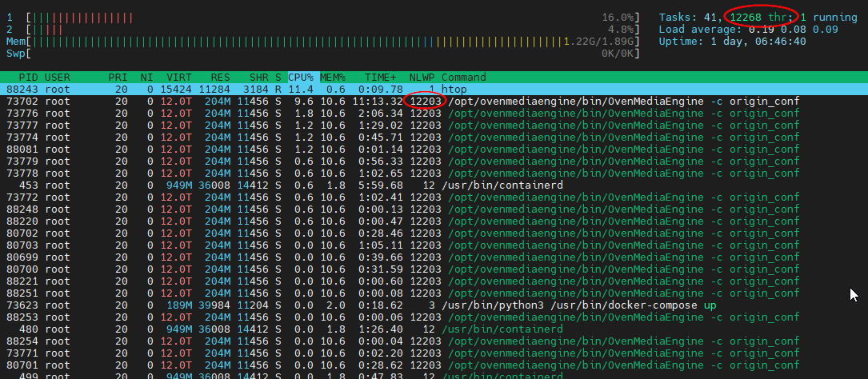
Task: Sort by the SHR column header
Action: pyautogui.click(x=258, y=77)
